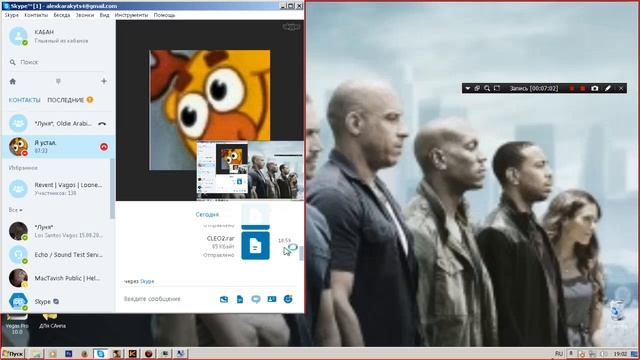Click the send photo icon
Screen dimensions: 640x360
[x=224, y=300]
